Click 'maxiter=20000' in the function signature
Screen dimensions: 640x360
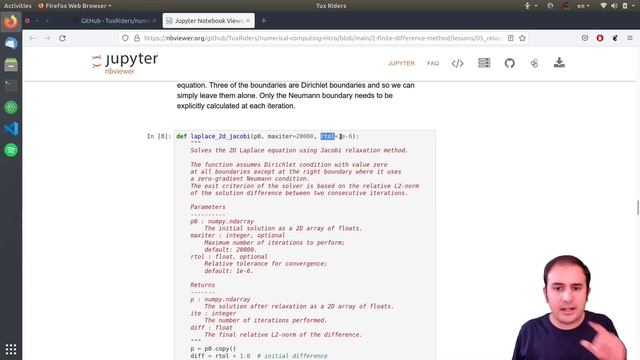click(x=290, y=136)
